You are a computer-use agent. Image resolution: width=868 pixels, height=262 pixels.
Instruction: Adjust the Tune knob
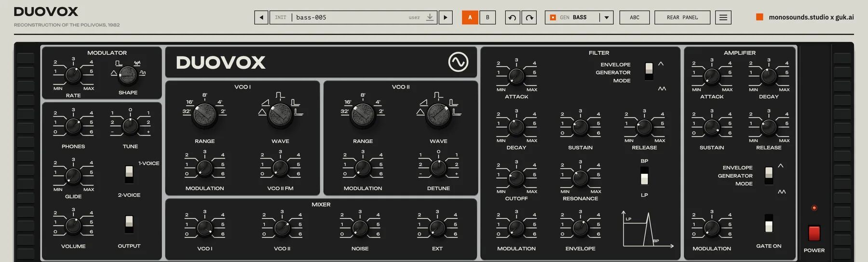click(x=130, y=126)
